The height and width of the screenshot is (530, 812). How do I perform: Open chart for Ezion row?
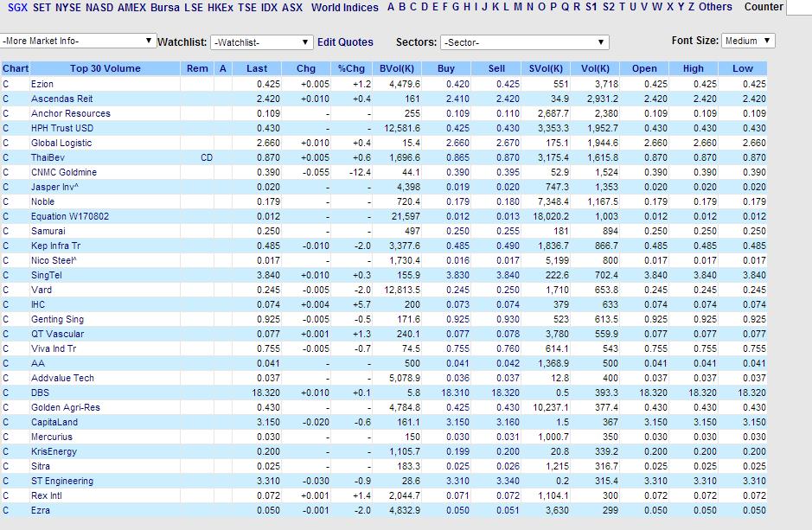point(6,84)
